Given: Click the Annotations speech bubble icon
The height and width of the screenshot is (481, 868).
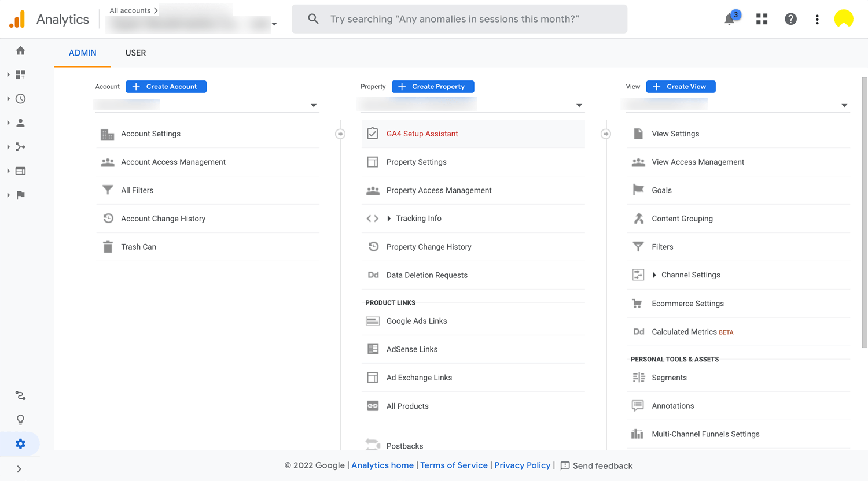Looking at the screenshot, I should point(638,406).
